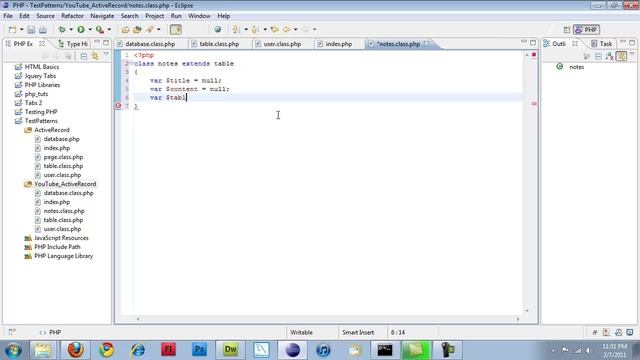Click the globe web browser icon
Image resolution: width=640 pixels, height=360 pixels.
pyautogui.click(x=218, y=29)
